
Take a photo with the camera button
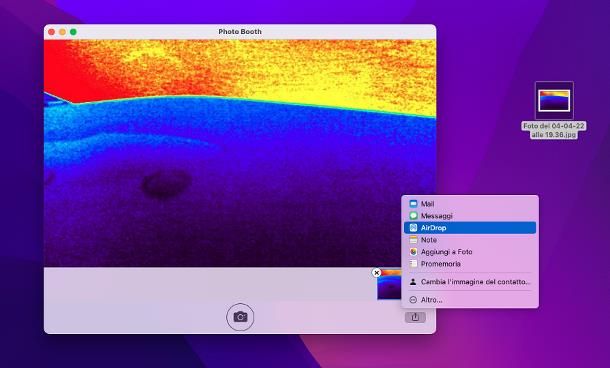pos(240,317)
